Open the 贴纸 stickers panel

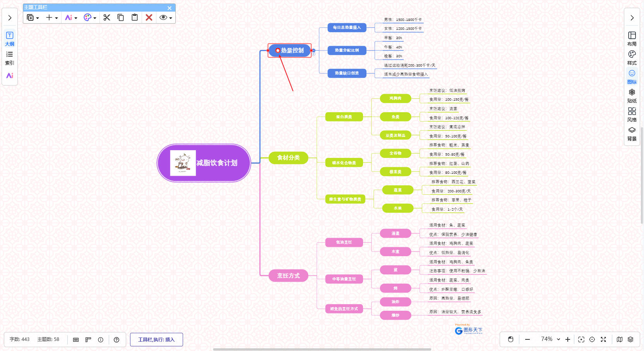[x=632, y=95]
